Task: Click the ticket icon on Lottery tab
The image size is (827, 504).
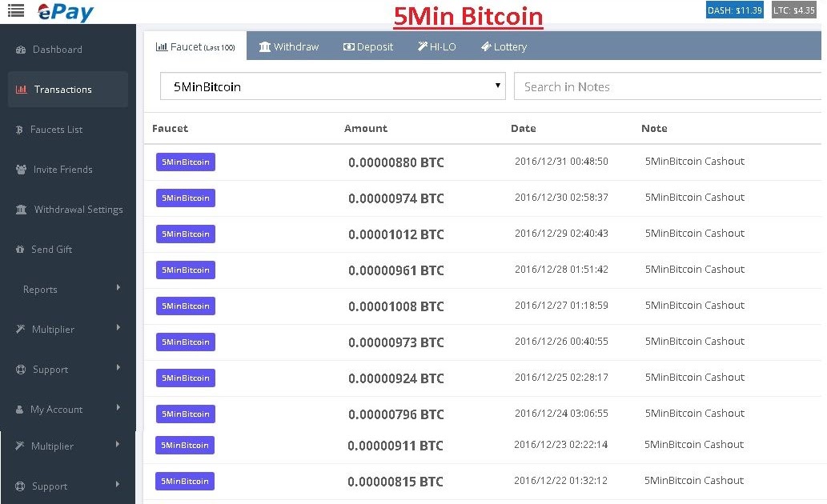Action: pos(486,46)
